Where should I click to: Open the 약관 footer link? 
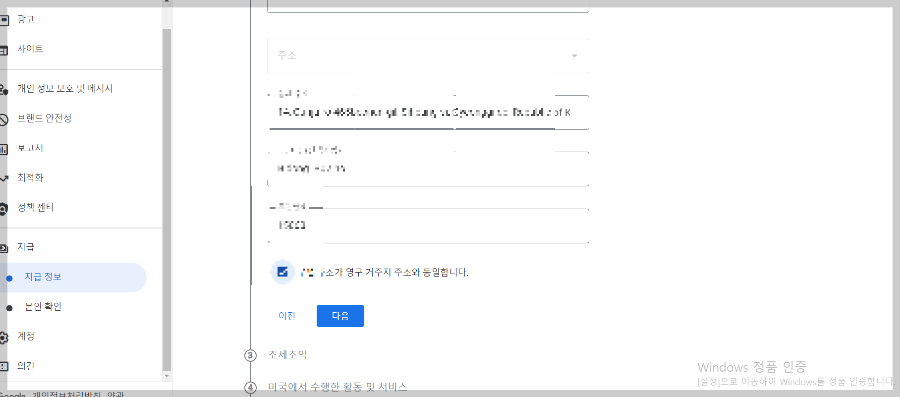click(x=115, y=394)
